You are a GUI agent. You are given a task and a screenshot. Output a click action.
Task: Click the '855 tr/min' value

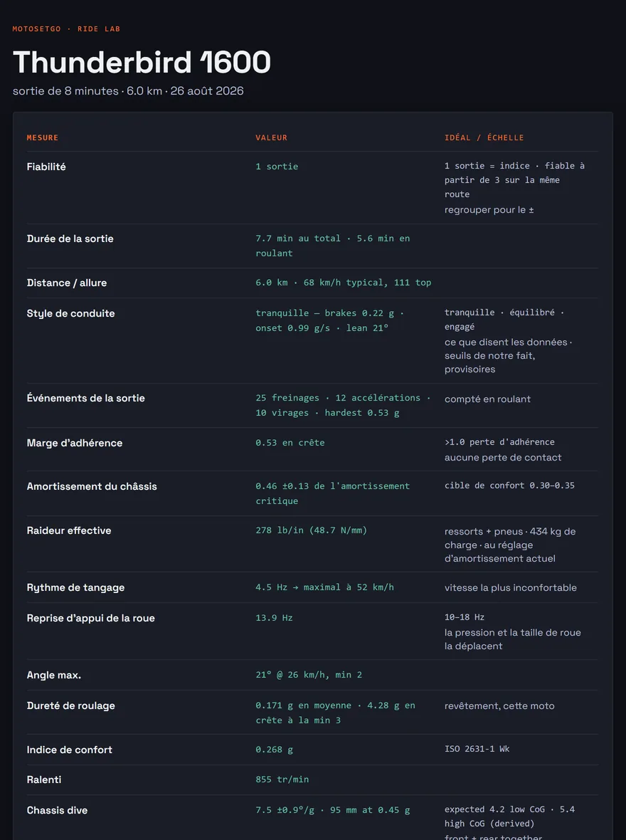[x=282, y=779]
